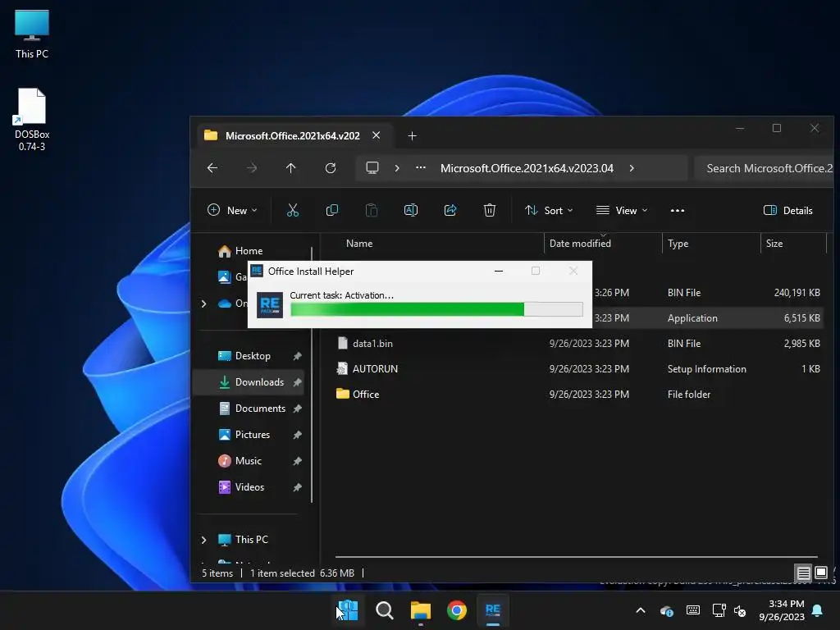Open Documents in the navigation pane
The width and height of the screenshot is (840, 630).
tap(260, 409)
